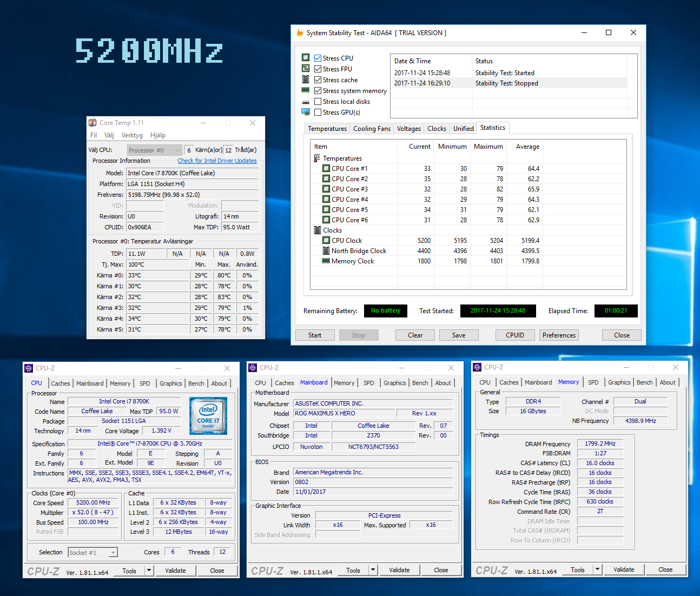Minimize the Core Temp window
Viewport: 700px width, 596px height.
pos(204,123)
